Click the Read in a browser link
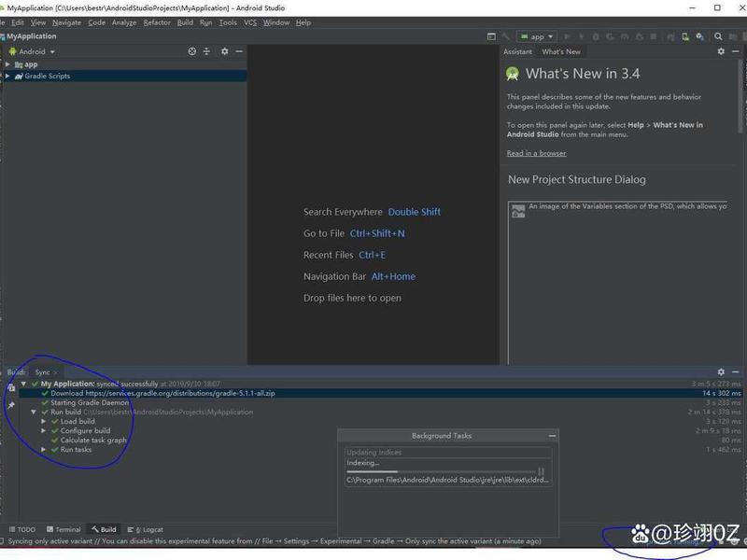 (536, 153)
